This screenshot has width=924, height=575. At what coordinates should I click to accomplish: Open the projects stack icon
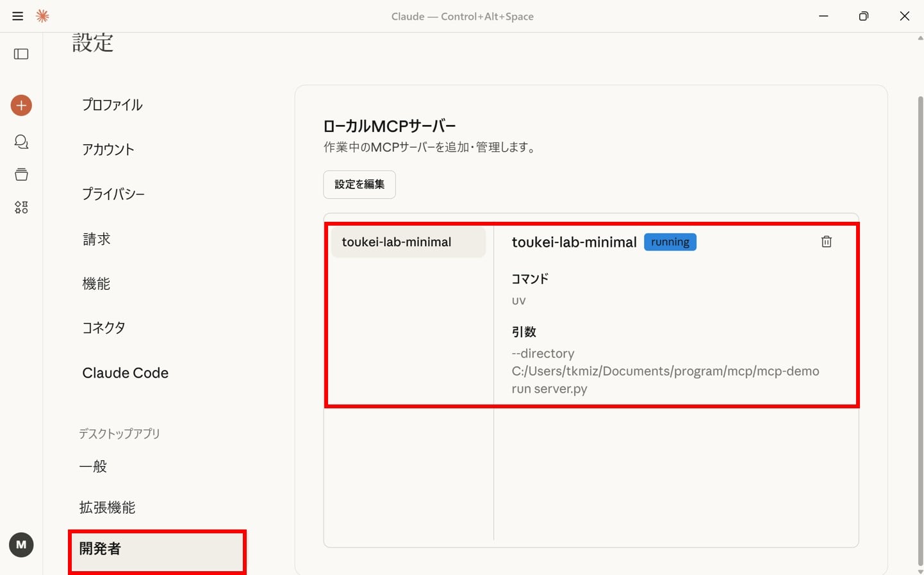[21, 174]
